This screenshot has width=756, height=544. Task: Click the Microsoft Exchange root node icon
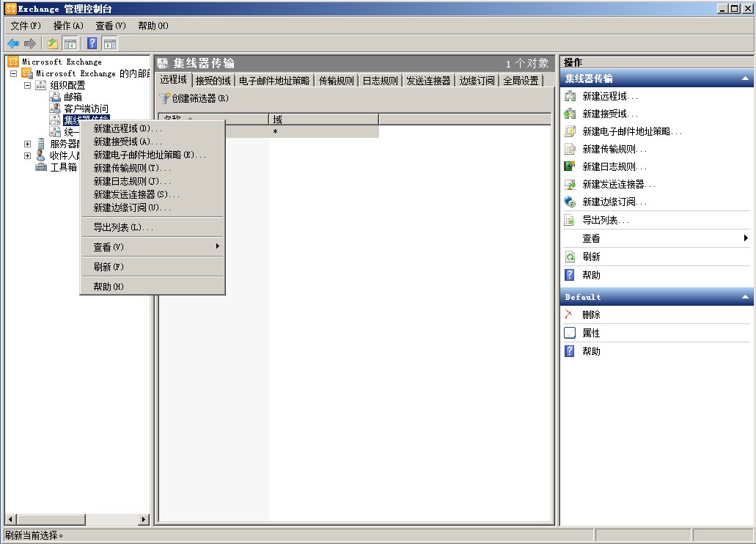[x=13, y=62]
